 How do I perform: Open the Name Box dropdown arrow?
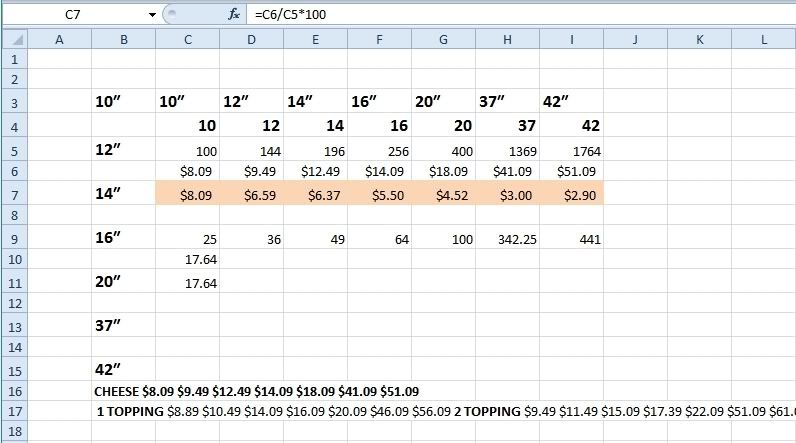152,15
